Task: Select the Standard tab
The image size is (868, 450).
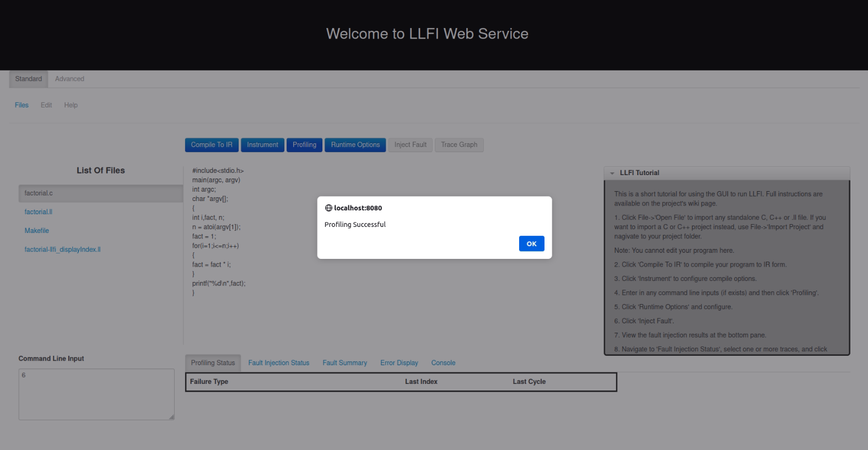Action: [x=29, y=79]
